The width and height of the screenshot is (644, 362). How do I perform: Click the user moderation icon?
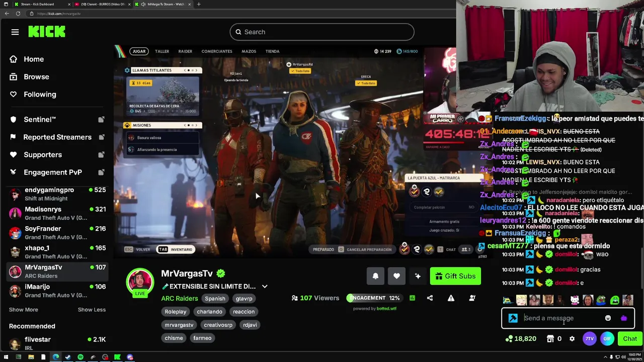pos(472,298)
